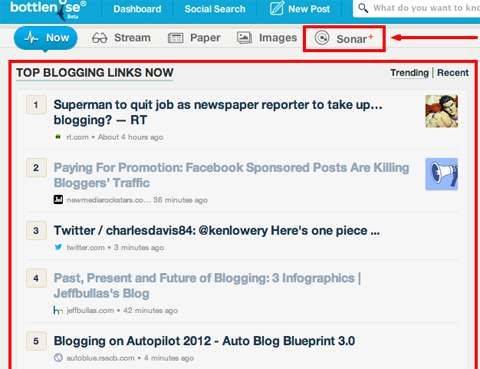Click the New Post pencil icon
The height and width of the screenshot is (369, 480).
(277, 8)
